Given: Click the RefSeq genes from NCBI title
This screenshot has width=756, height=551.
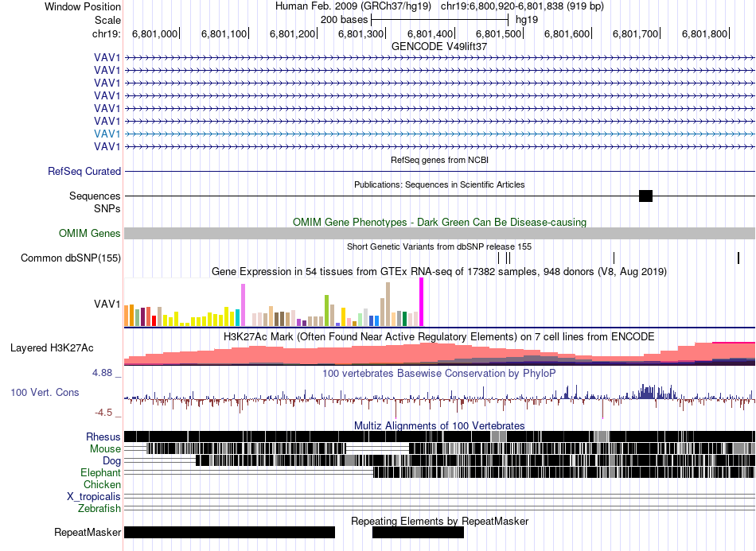Looking at the screenshot, I should point(440,160).
